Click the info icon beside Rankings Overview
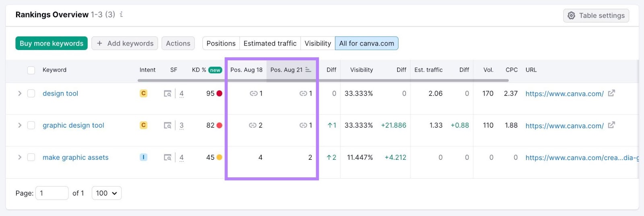The height and width of the screenshot is (216, 644). coord(121,14)
